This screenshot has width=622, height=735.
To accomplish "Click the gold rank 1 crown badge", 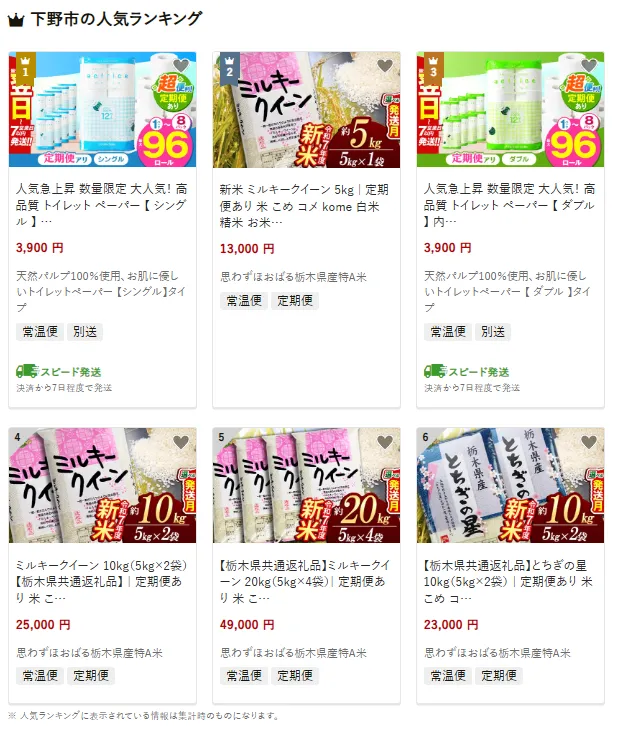I will point(26,68).
